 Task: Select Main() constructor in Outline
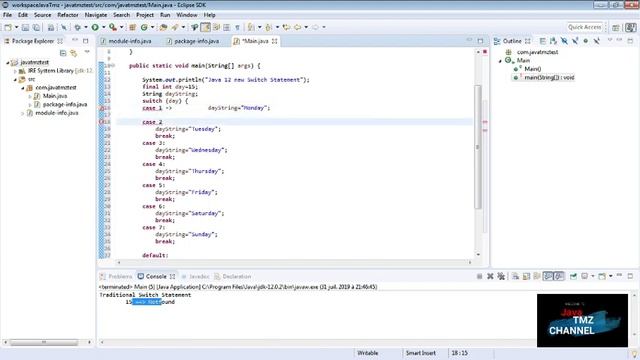[x=533, y=69]
